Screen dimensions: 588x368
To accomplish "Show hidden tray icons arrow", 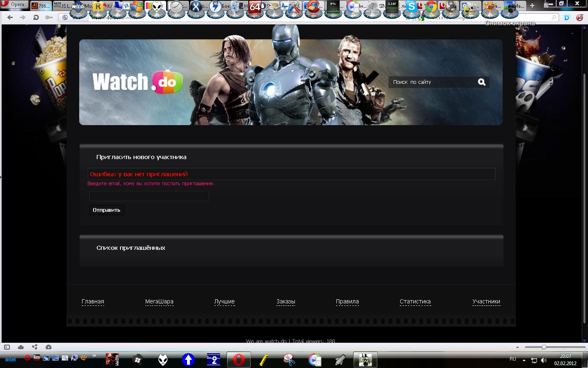I will click(524, 360).
